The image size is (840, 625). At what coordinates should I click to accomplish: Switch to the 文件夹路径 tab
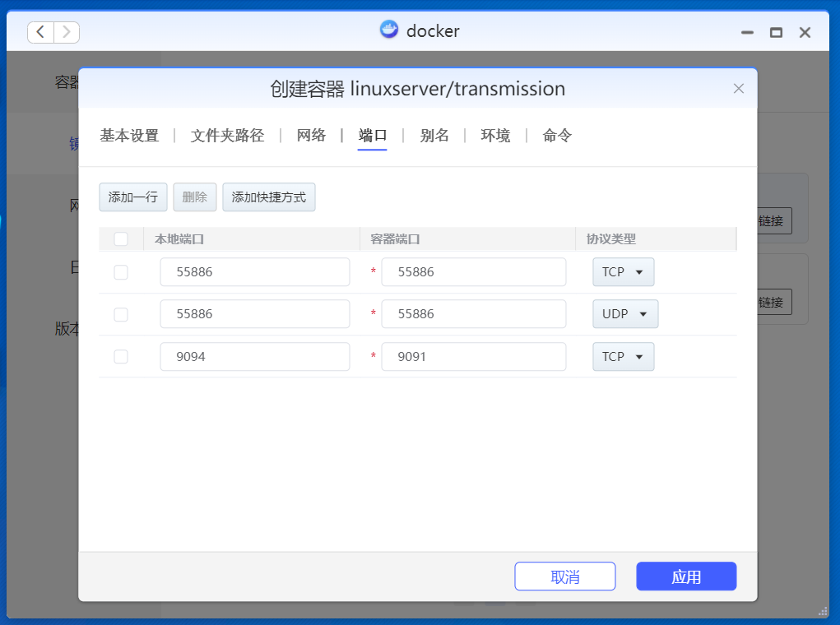pos(227,136)
